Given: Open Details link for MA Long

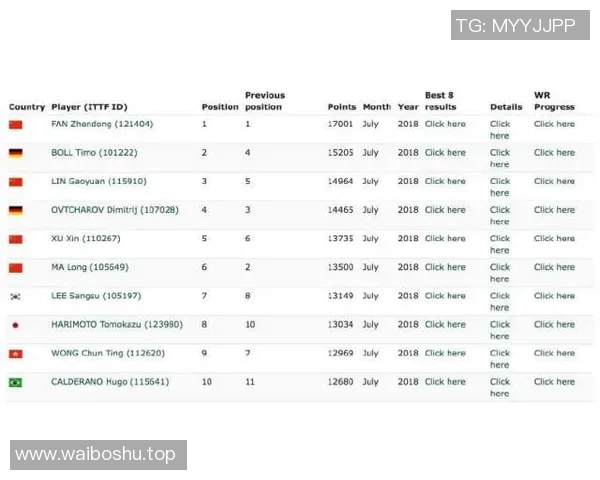Looking at the screenshot, I should click(500, 273).
